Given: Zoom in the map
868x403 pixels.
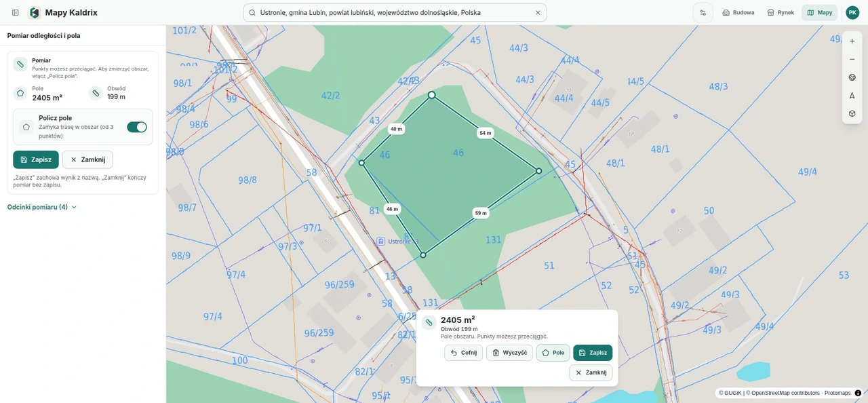Looking at the screenshot, I should coord(852,41).
